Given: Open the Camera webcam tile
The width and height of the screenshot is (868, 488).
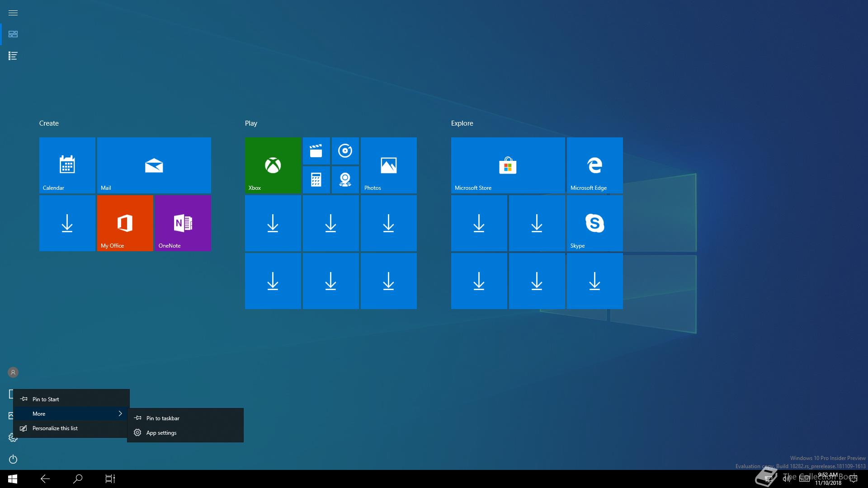Looking at the screenshot, I should tap(345, 180).
